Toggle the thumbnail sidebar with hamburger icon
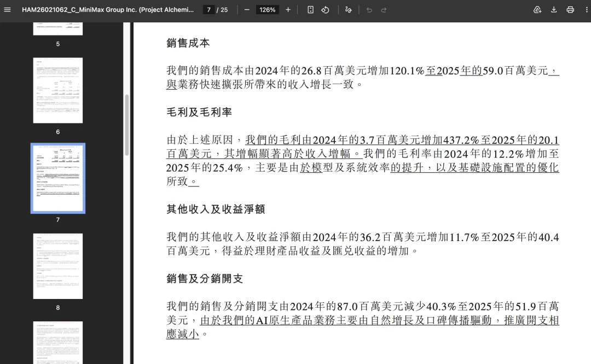The height and width of the screenshot is (364, 591). (x=7, y=9)
